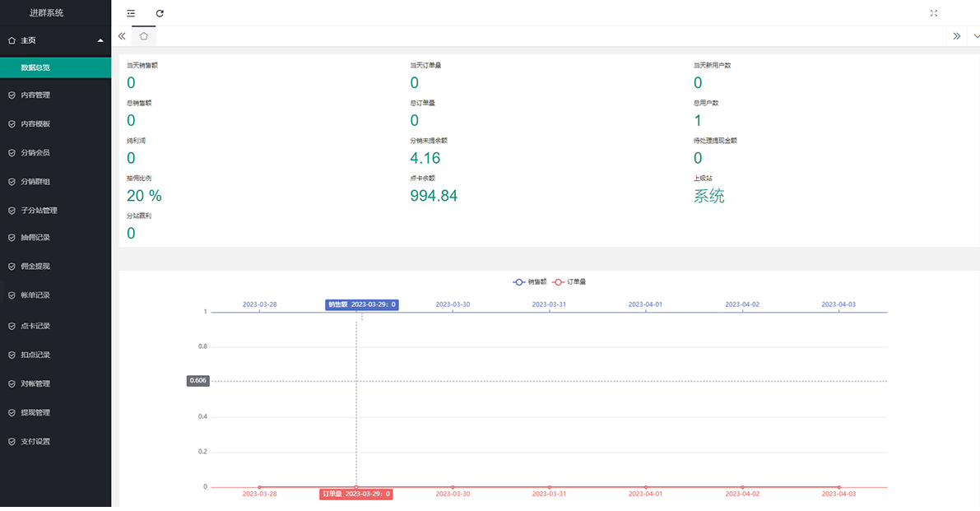Toggle the 订单量 series in the chart legend

(569, 282)
